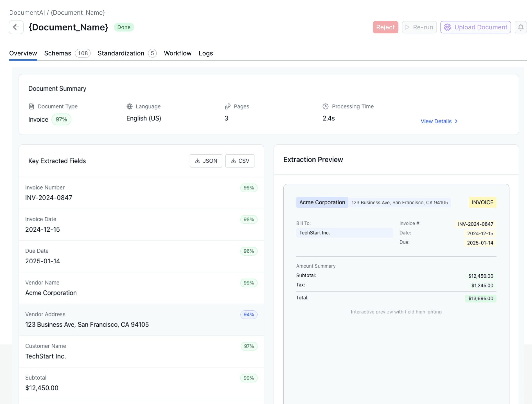The width and height of the screenshot is (532, 404).
Task: Click the gear icon in Upload Document
Action: [x=447, y=27]
